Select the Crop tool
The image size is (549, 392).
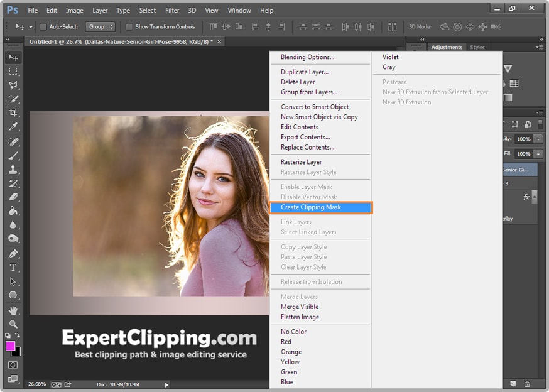coord(13,112)
